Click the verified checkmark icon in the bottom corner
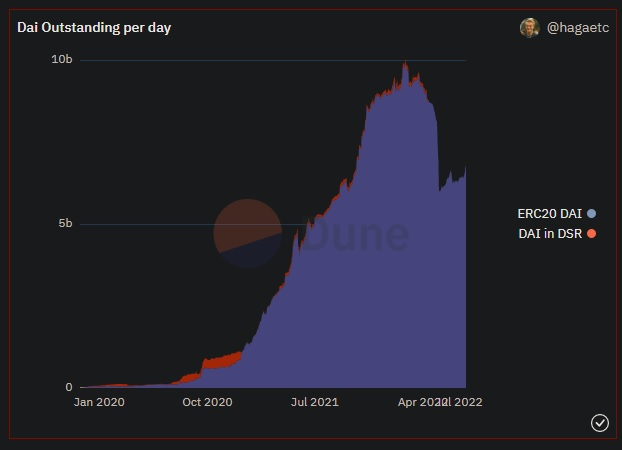Image resolution: width=622 pixels, height=450 pixels. click(600, 423)
